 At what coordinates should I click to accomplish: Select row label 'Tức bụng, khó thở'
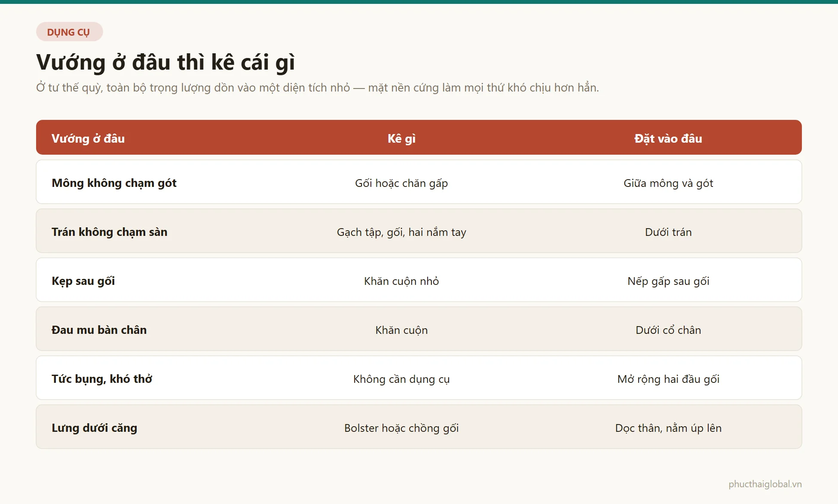tap(102, 379)
